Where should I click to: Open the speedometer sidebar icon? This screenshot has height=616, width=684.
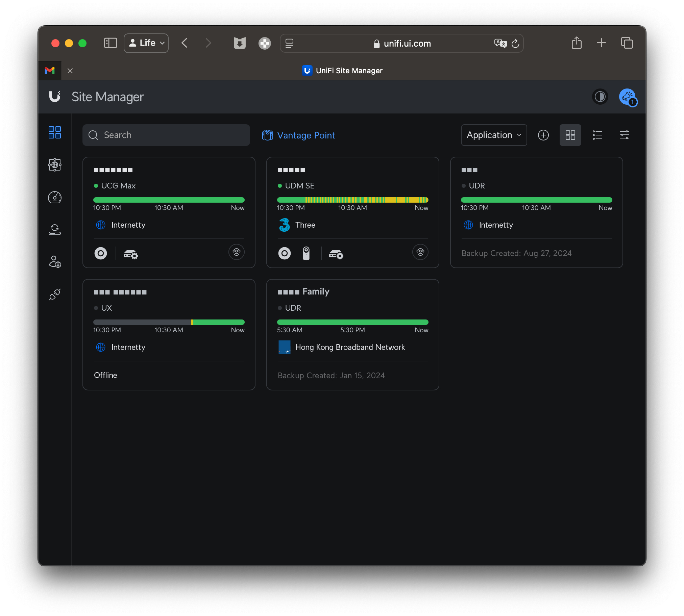click(x=54, y=197)
